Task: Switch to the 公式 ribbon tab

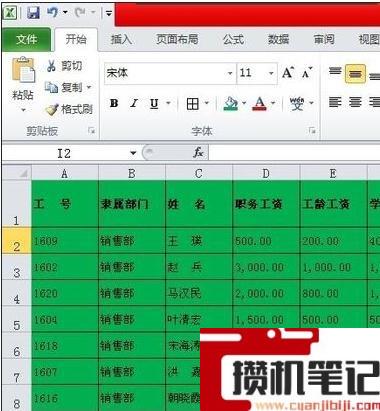Action: pos(233,40)
